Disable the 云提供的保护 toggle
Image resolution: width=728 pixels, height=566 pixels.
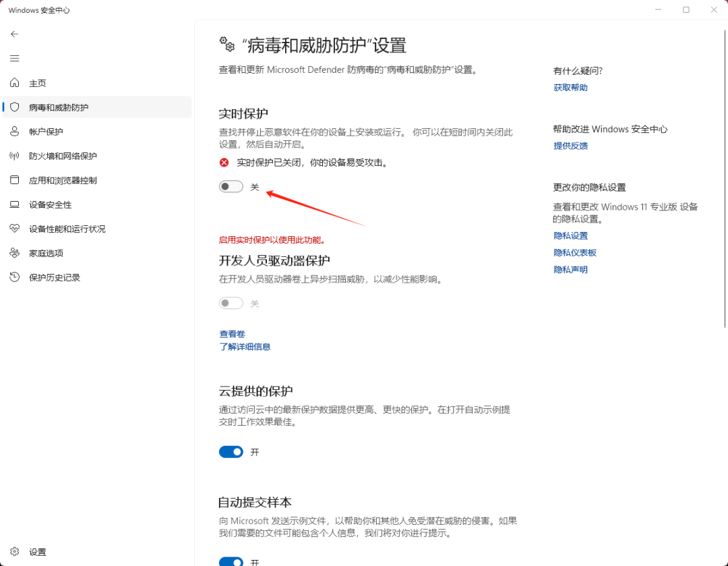click(x=231, y=452)
